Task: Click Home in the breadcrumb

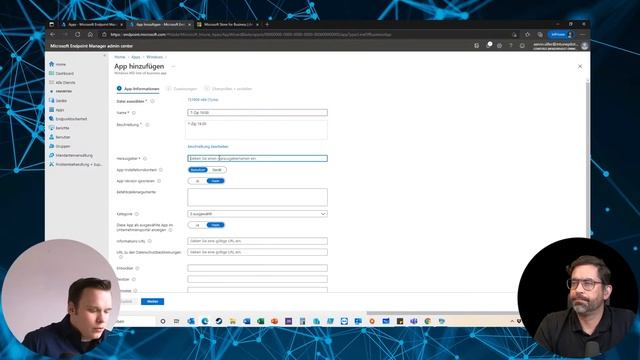Action: click(x=120, y=57)
